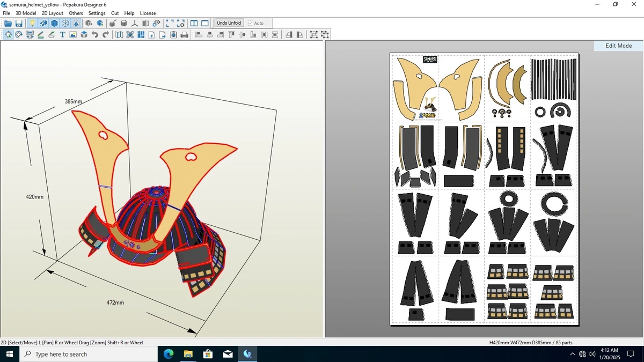The width and height of the screenshot is (644, 362).
Task: Open the 3D Model menu
Action: point(26,13)
